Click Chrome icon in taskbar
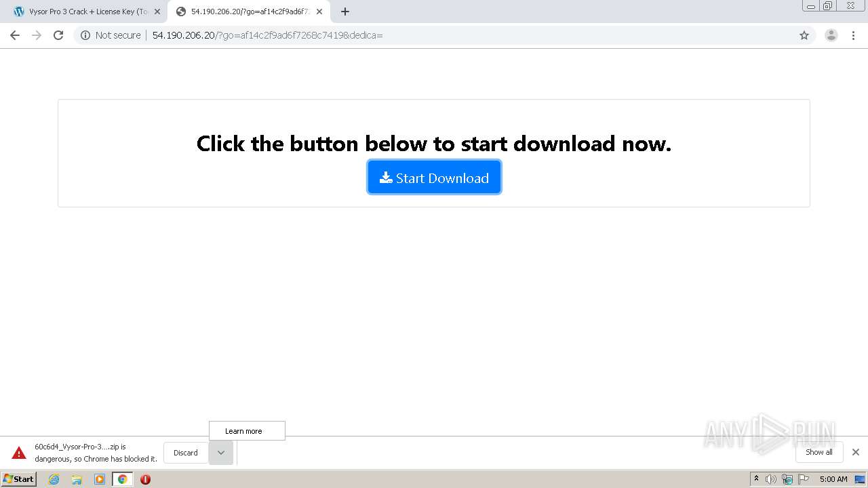The height and width of the screenshot is (488, 868). pyautogui.click(x=123, y=479)
